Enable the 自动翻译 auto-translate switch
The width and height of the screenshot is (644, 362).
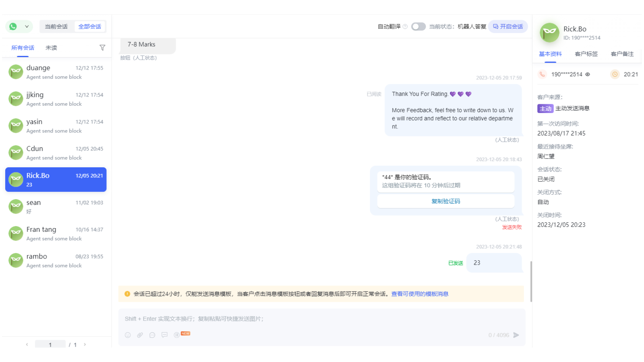[x=418, y=27]
